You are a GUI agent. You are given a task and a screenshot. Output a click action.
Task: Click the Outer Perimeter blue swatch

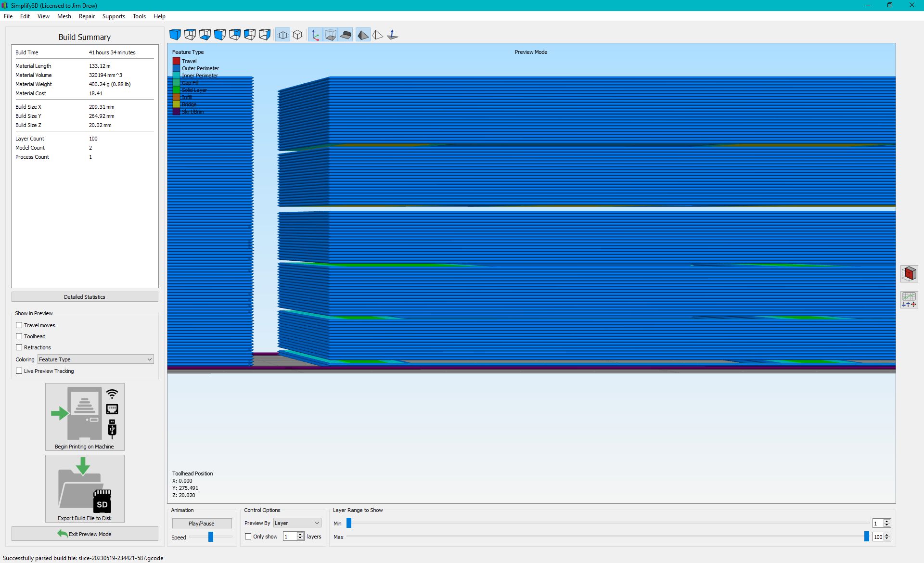[177, 68]
